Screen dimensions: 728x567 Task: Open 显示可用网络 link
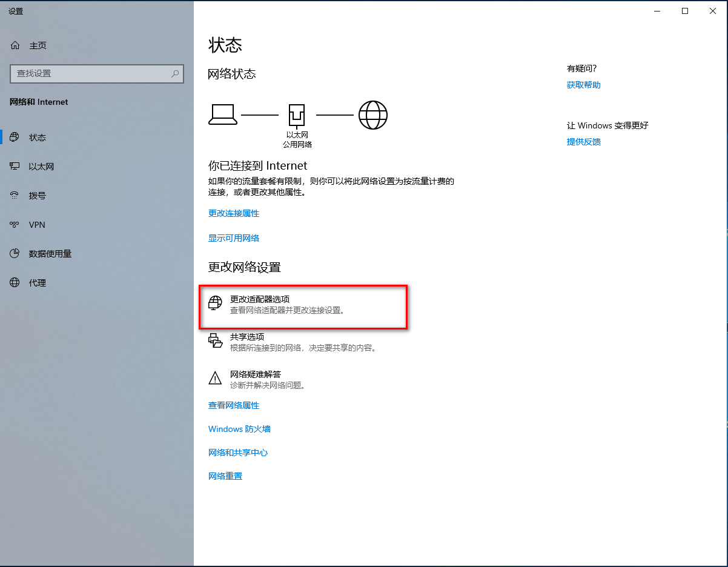pos(234,238)
